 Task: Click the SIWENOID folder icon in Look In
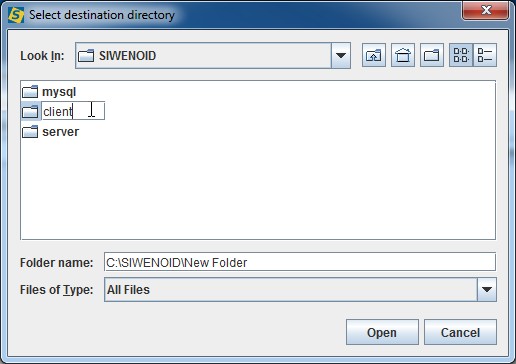tap(86, 56)
